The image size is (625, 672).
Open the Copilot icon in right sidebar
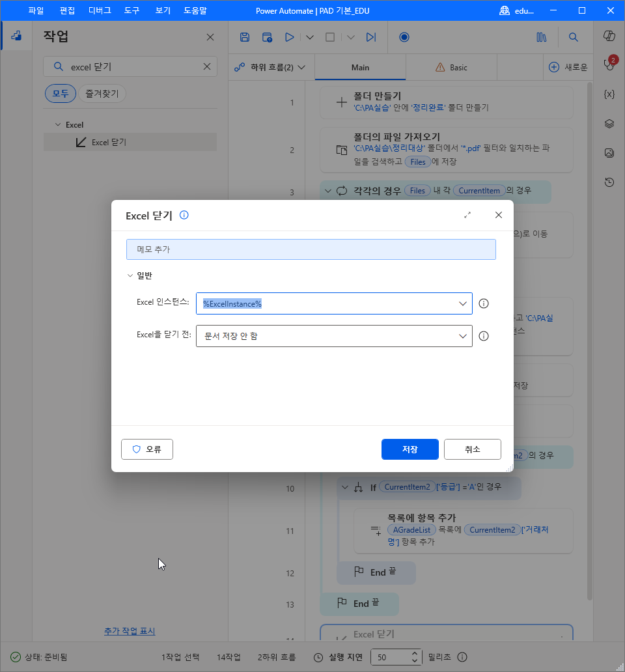609,36
